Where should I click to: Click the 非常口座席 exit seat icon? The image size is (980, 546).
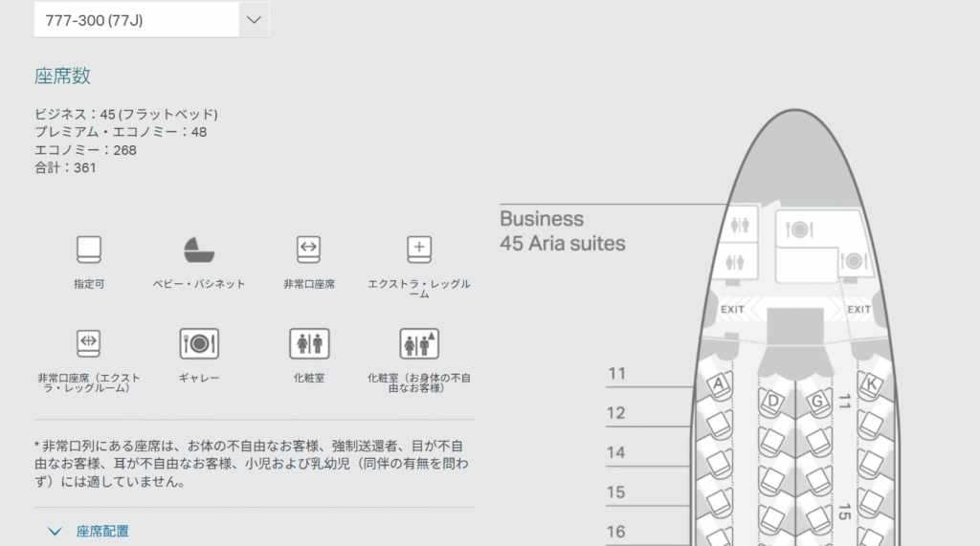click(x=308, y=250)
